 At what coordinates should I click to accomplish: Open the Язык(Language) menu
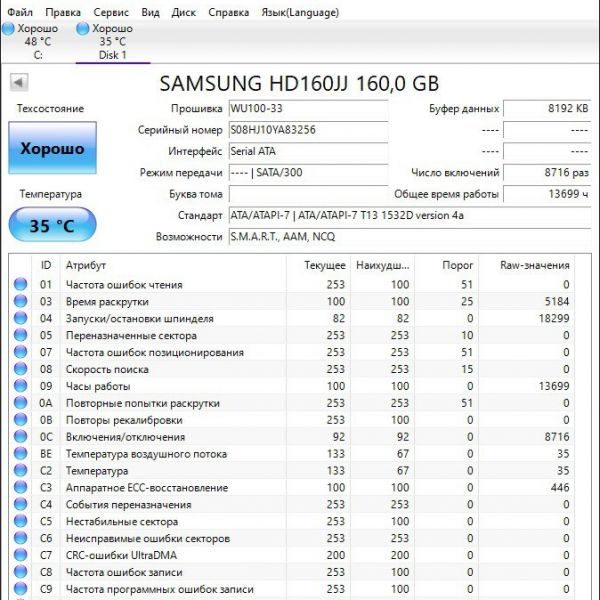click(300, 12)
